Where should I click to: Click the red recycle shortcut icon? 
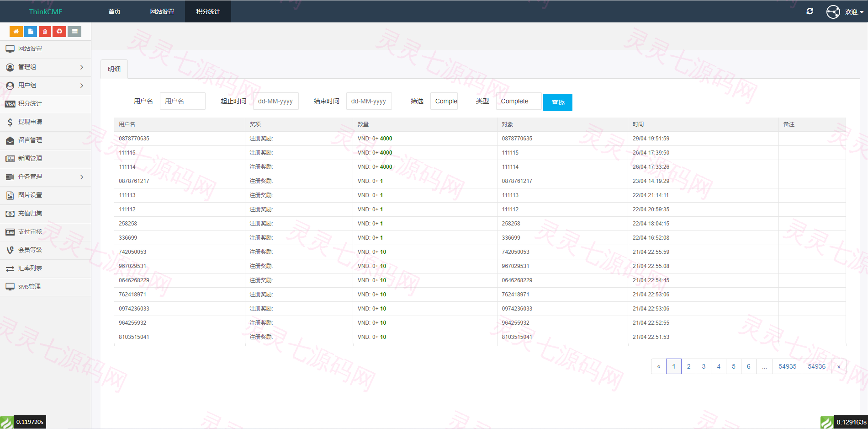click(59, 32)
